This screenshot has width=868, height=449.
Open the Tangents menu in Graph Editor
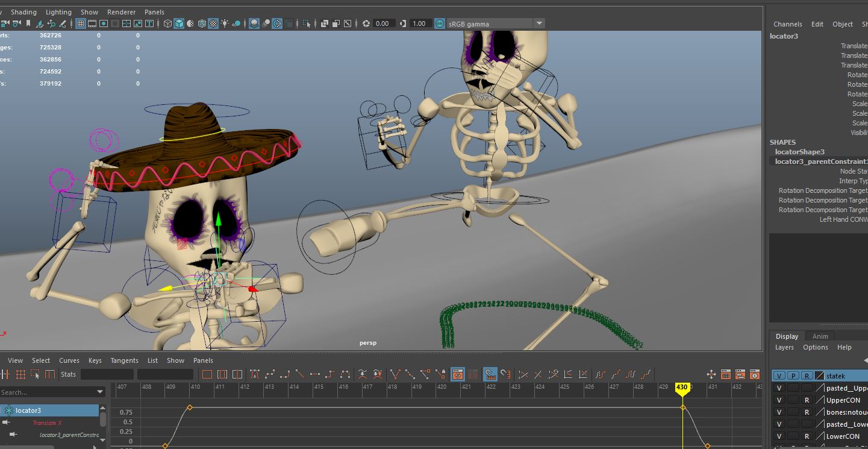tap(125, 360)
